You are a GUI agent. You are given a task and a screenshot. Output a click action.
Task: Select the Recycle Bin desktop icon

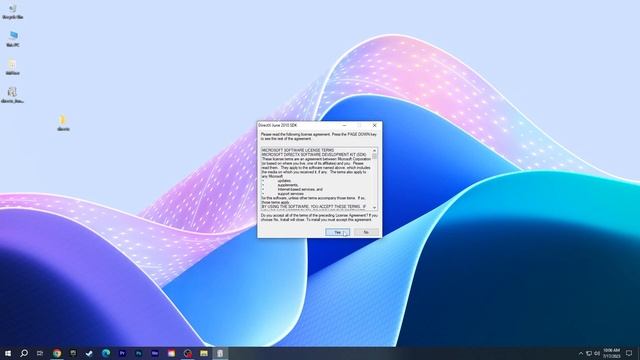[13, 11]
